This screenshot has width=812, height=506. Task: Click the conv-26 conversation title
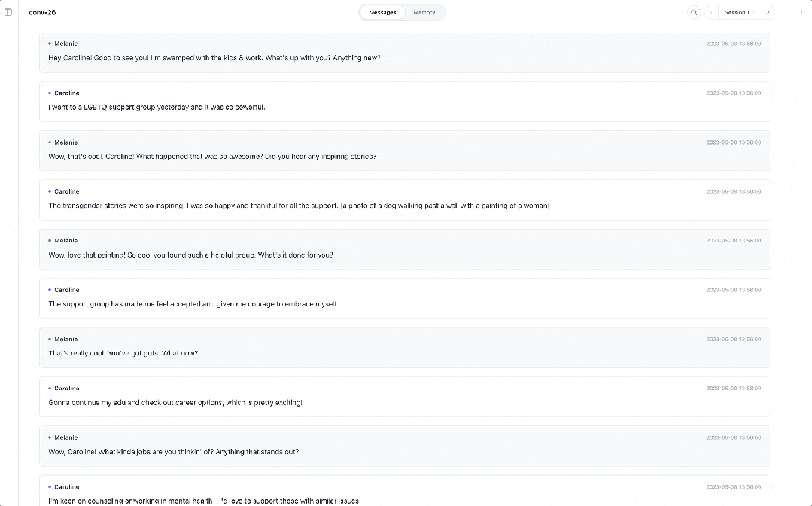42,12
